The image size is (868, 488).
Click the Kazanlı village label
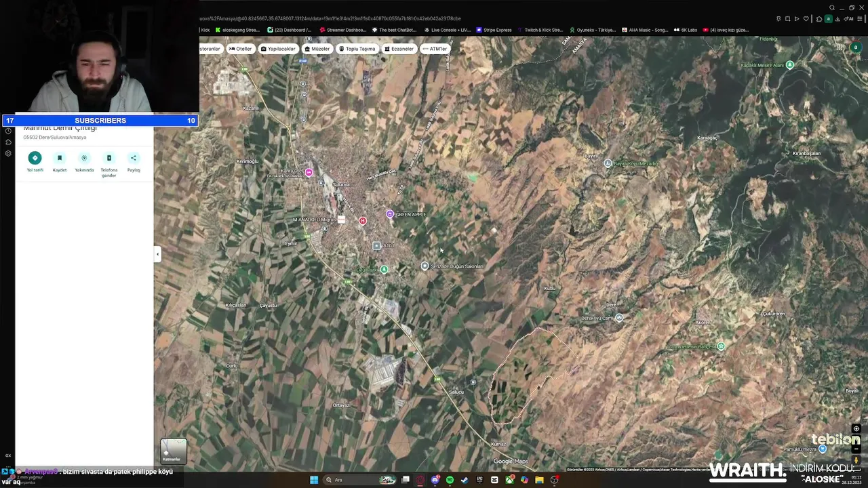tap(251, 108)
